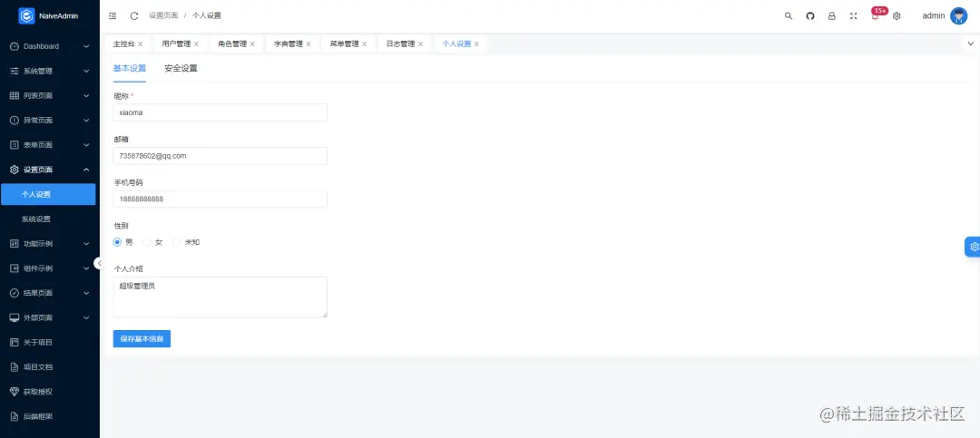Toggle the sidebar menu collapse icon
980x438 pixels.
coord(113,15)
